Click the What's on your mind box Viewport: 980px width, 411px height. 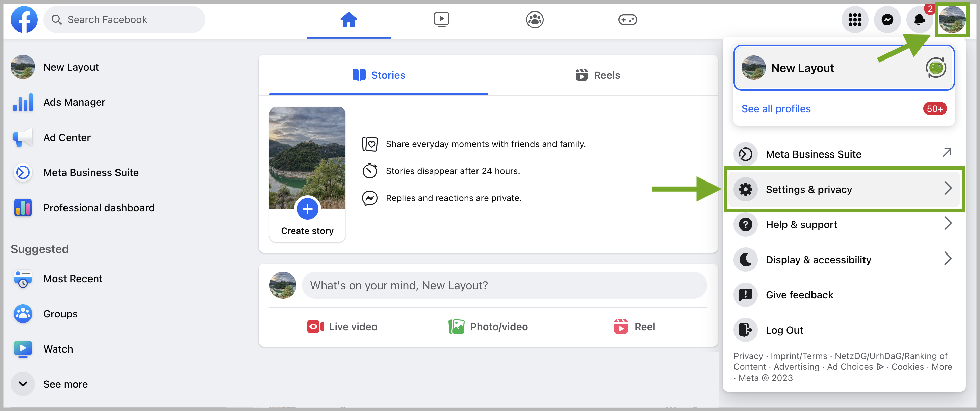click(504, 285)
